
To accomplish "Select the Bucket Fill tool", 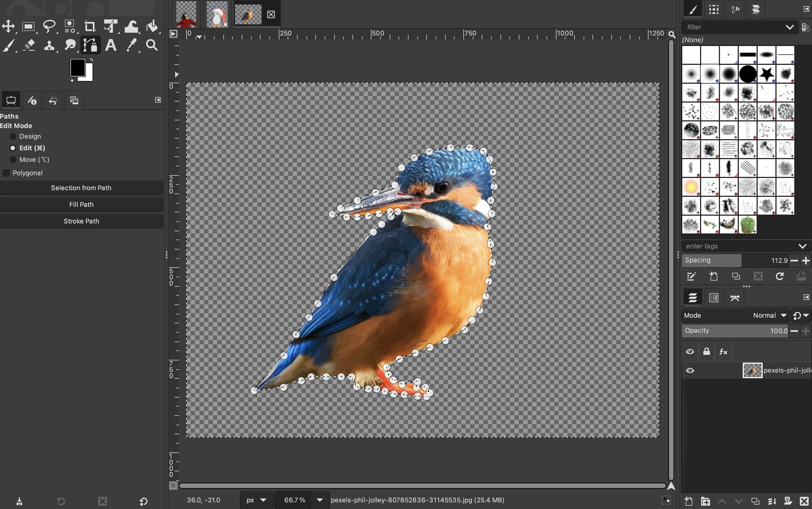I will click(x=152, y=26).
